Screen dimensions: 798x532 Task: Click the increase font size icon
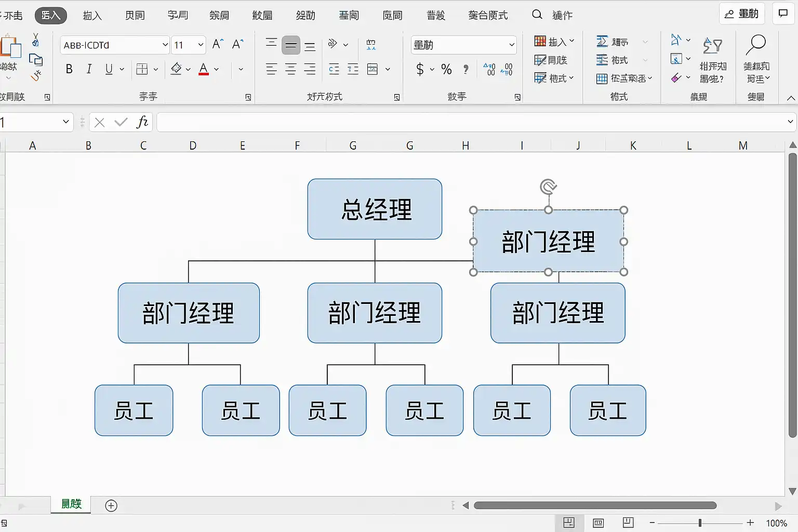point(218,45)
